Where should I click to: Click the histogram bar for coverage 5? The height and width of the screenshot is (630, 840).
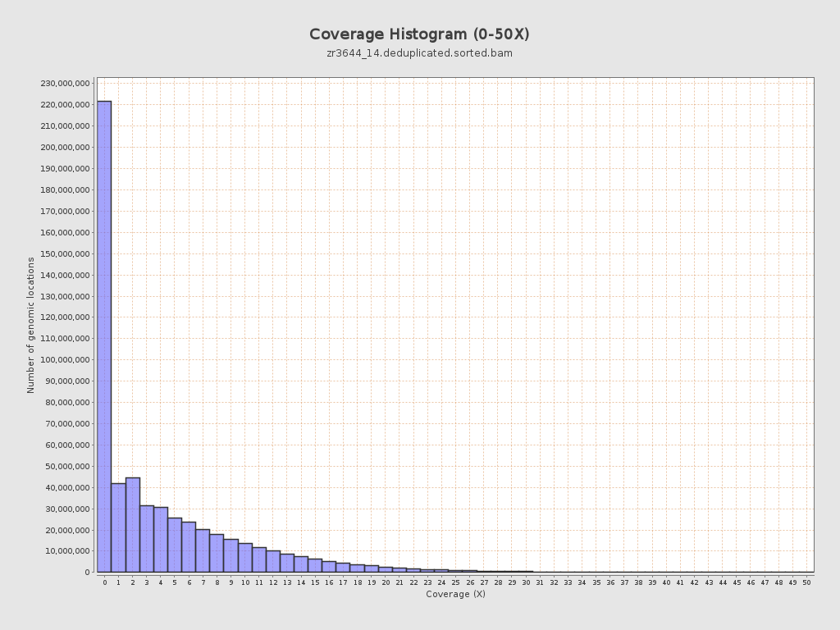tap(175, 545)
